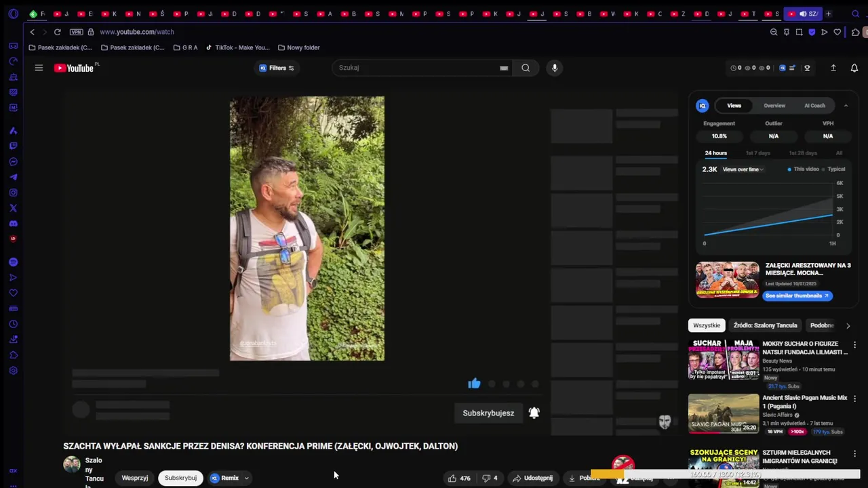The width and height of the screenshot is (868, 488).
Task: Click the pin icon in the address bar
Action: point(787,32)
